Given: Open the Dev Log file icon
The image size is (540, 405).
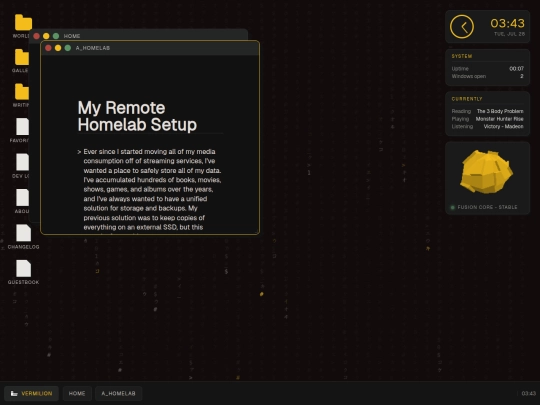Looking at the screenshot, I should pyautogui.click(x=22, y=162).
